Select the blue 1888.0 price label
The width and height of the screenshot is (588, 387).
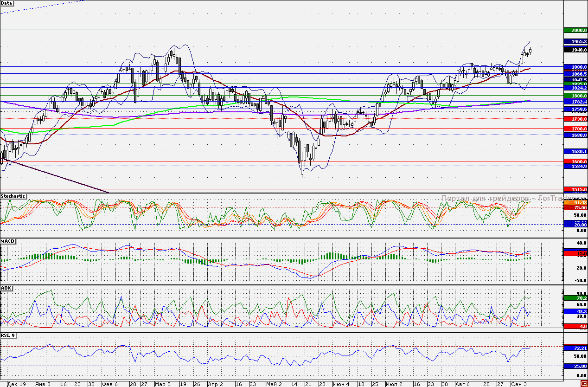click(575, 67)
